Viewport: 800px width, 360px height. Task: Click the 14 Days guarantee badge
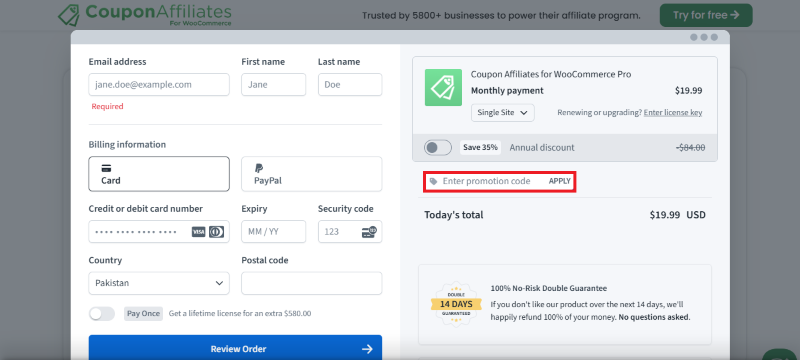[x=456, y=304]
